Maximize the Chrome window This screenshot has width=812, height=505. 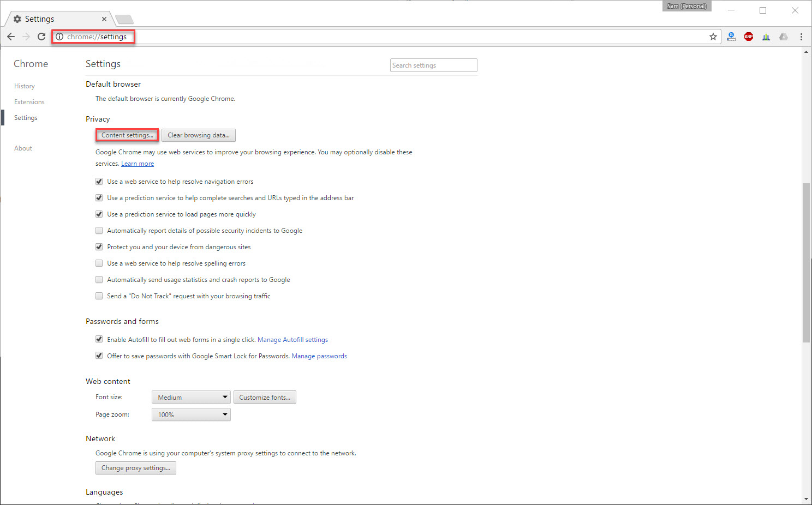[x=763, y=10]
